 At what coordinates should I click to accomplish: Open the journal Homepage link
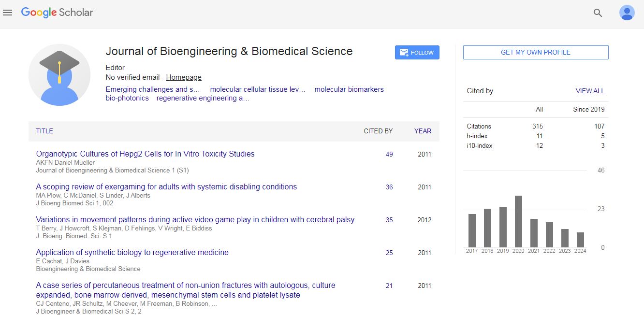[x=184, y=77]
